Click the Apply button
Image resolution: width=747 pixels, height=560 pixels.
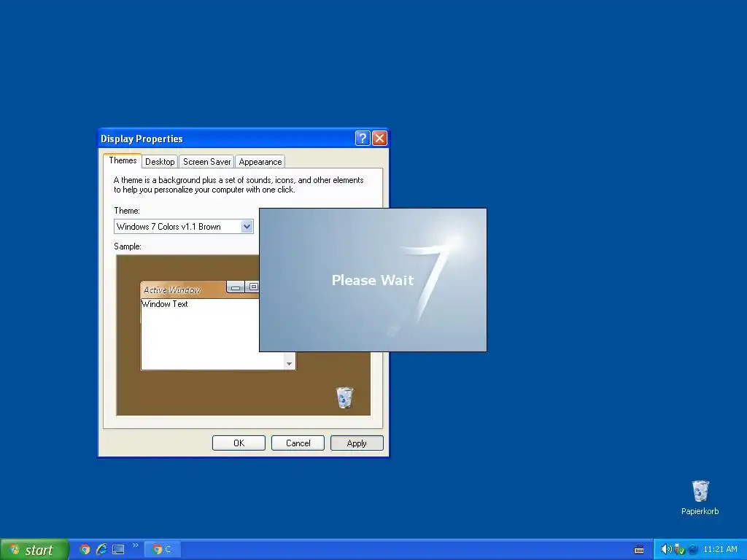pyautogui.click(x=357, y=443)
